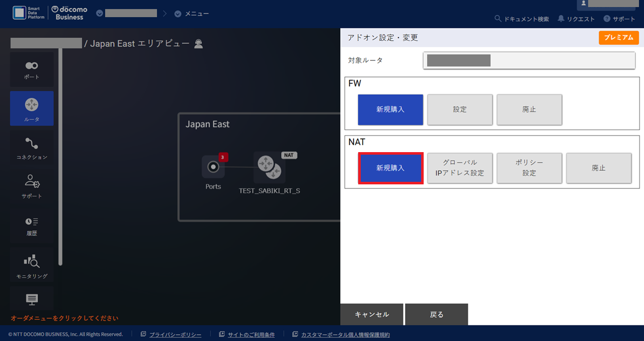Click the FW new purchase button
Viewport: 644px width, 341px height.
coord(390,109)
